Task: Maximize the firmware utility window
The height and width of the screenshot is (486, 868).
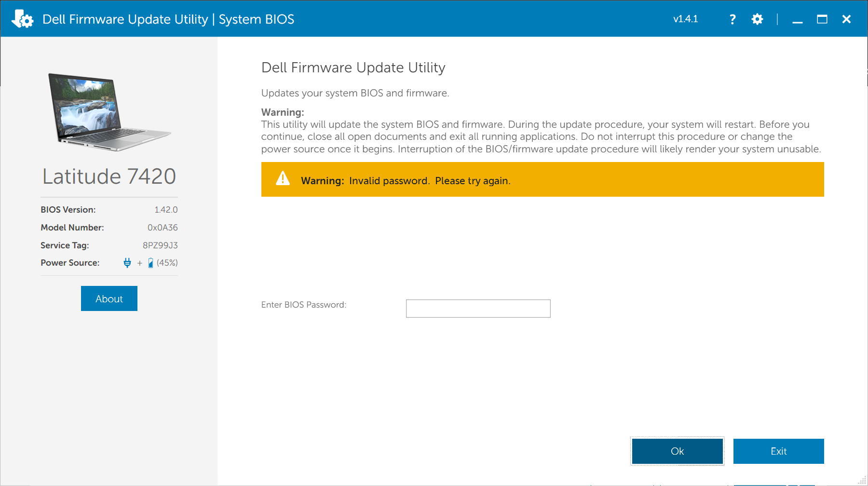Action: coord(822,19)
